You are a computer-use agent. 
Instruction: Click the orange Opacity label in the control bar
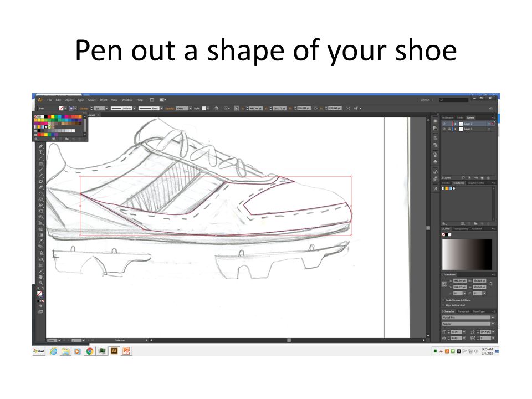170,108
